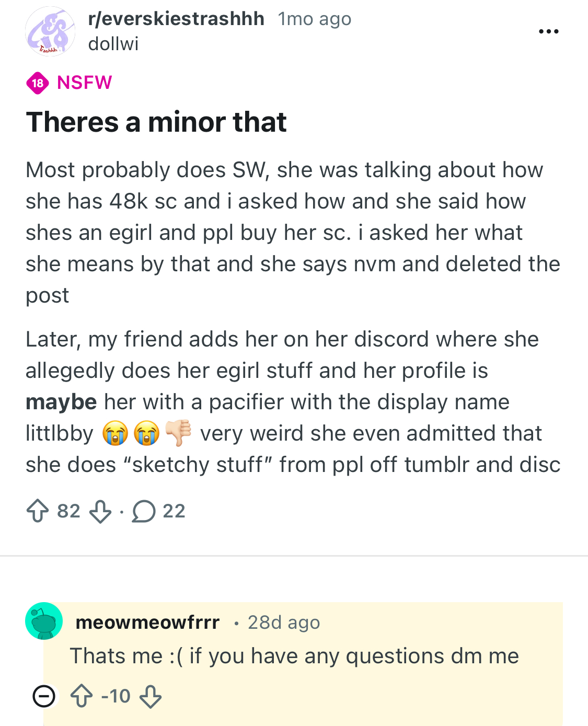
Task: Downvote the 'Theres a minor that' post
Action: tap(100, 512)
